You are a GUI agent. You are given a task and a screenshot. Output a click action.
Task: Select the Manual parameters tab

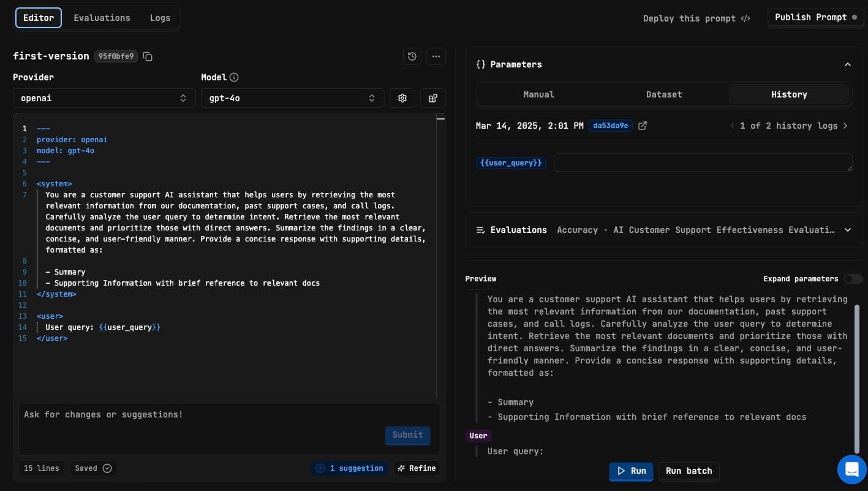[x=539, y=94]
